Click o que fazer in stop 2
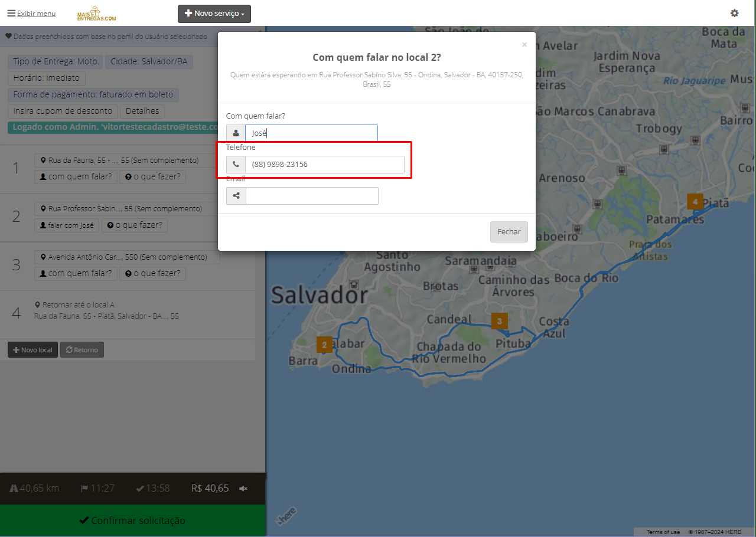The height and width of the screenshot is (537, 756). click(x=135, y=225)
